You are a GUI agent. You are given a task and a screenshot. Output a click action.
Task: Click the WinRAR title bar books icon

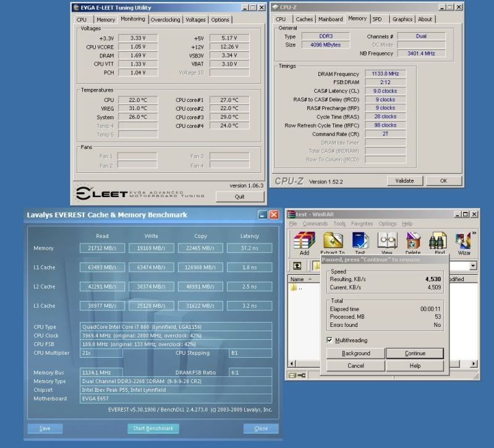coord(292,214)
